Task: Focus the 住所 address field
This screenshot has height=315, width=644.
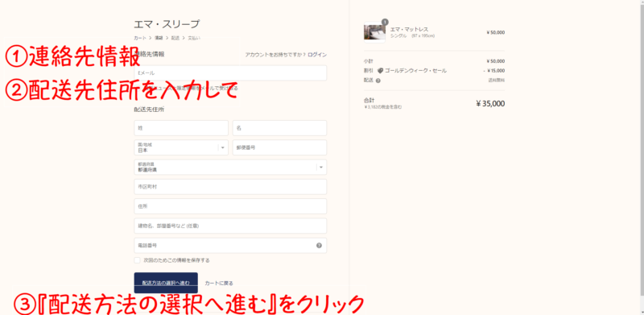Action: coord(230,206)
